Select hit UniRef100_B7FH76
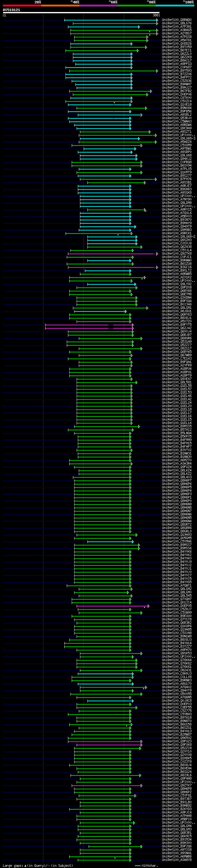This screenshot has height=868, width=197. pos(177,179)
